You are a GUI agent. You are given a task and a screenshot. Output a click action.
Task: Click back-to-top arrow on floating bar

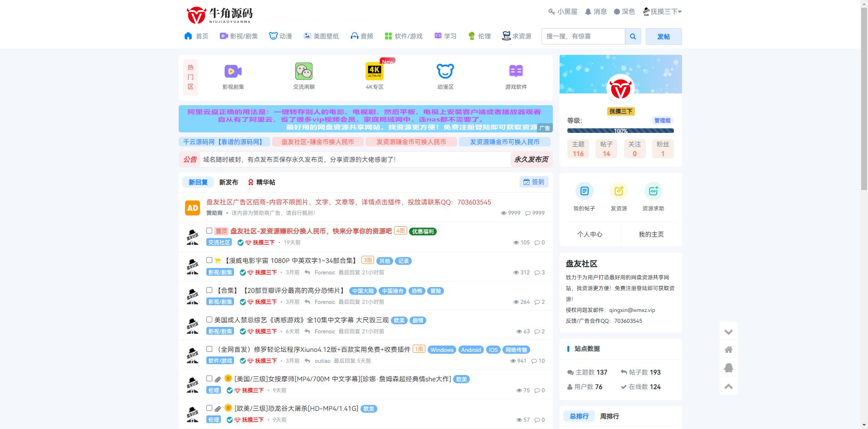pos(728,386)
